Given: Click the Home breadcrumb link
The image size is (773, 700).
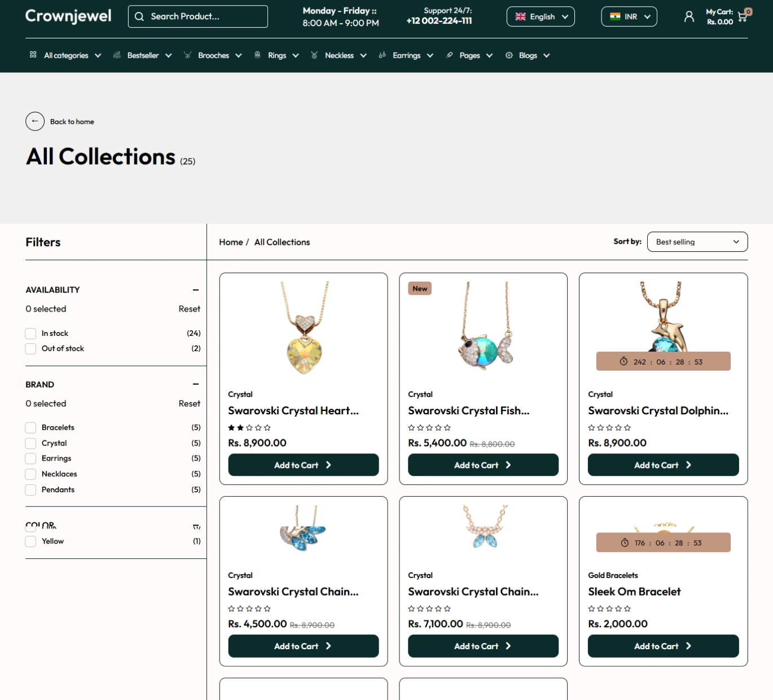Looking at the screenshot, I should tap(231, 242).
